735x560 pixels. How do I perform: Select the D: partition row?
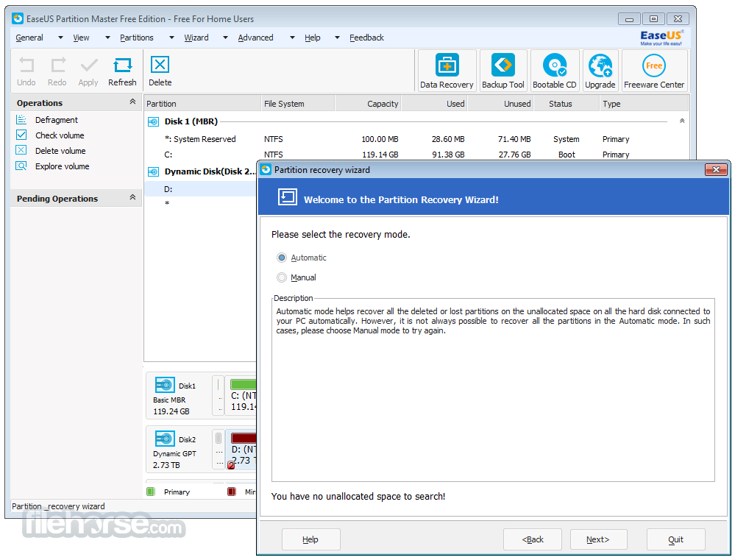(x=201, y=189)
